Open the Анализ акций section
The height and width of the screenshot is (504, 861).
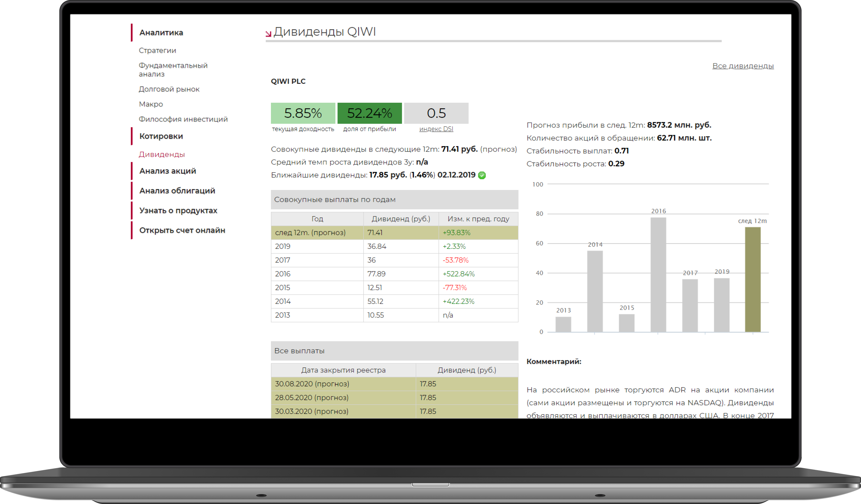(x=167, y=171)
